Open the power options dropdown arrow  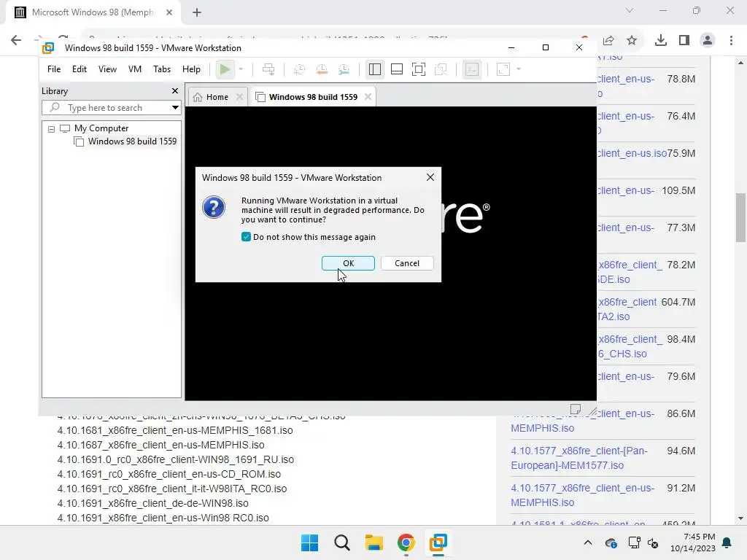[241, 69]
